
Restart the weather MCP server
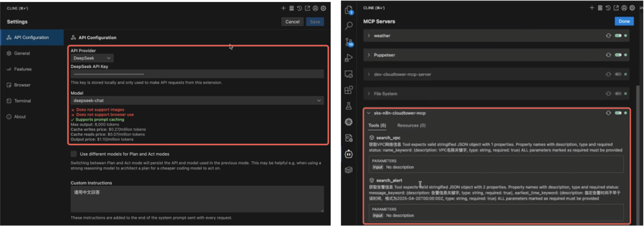(608, 36)
